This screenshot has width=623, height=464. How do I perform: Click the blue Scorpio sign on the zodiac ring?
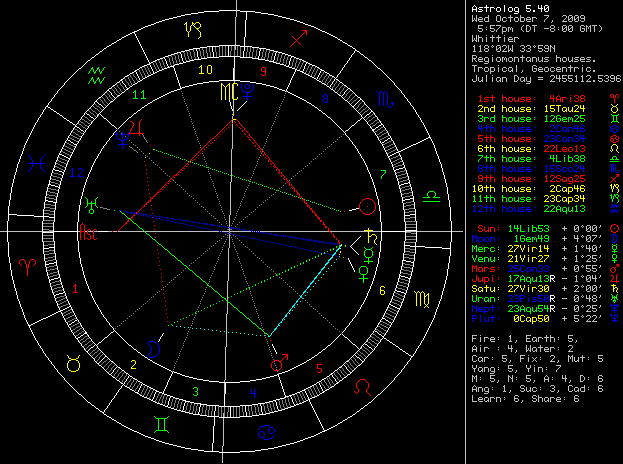click(378, 98)
